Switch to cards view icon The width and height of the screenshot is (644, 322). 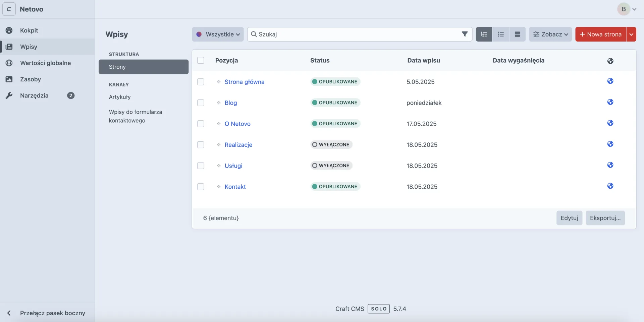pyautogui.click(x=517, y=34)
